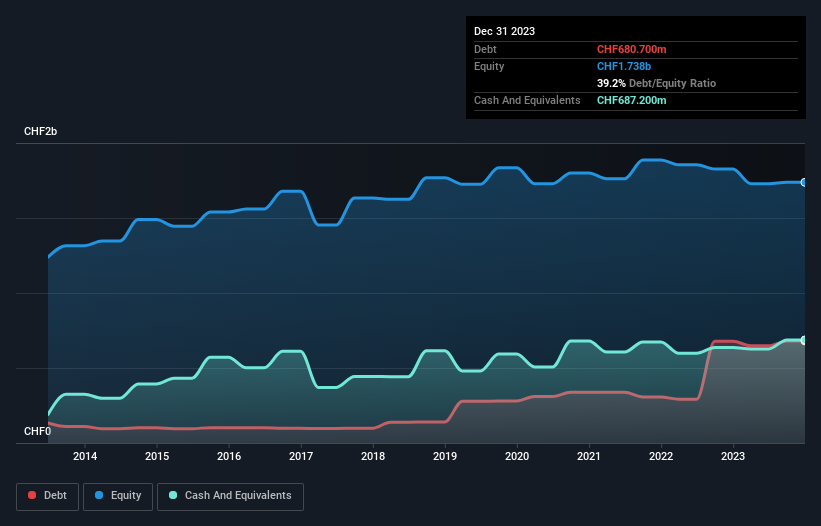Screen dimensions: 821x526
Task: Toggle the Debt series legend button
Action: (48, 496)
